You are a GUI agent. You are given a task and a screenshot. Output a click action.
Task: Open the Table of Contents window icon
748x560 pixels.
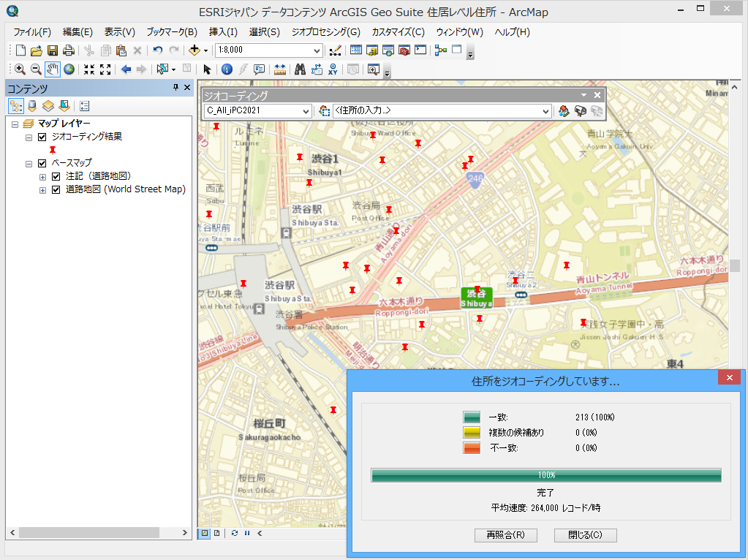click(x=356, y=50)
